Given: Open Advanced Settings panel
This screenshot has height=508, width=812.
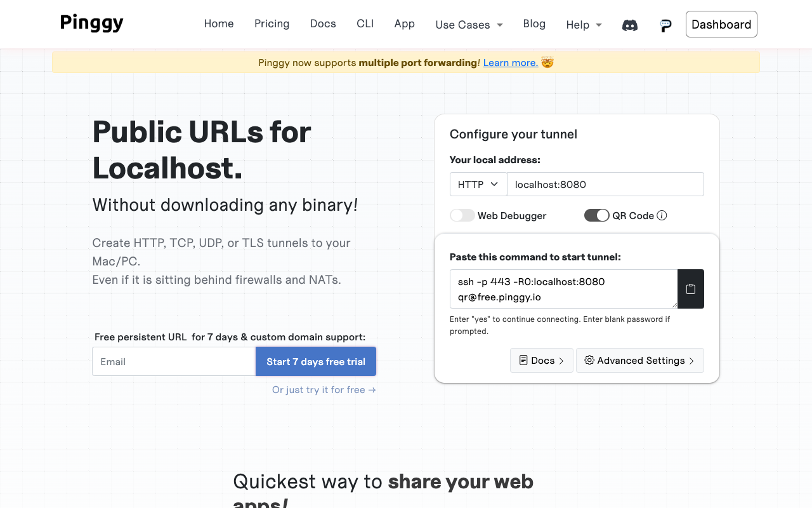Looking at the screenshot, I should [x=640, y=360].
